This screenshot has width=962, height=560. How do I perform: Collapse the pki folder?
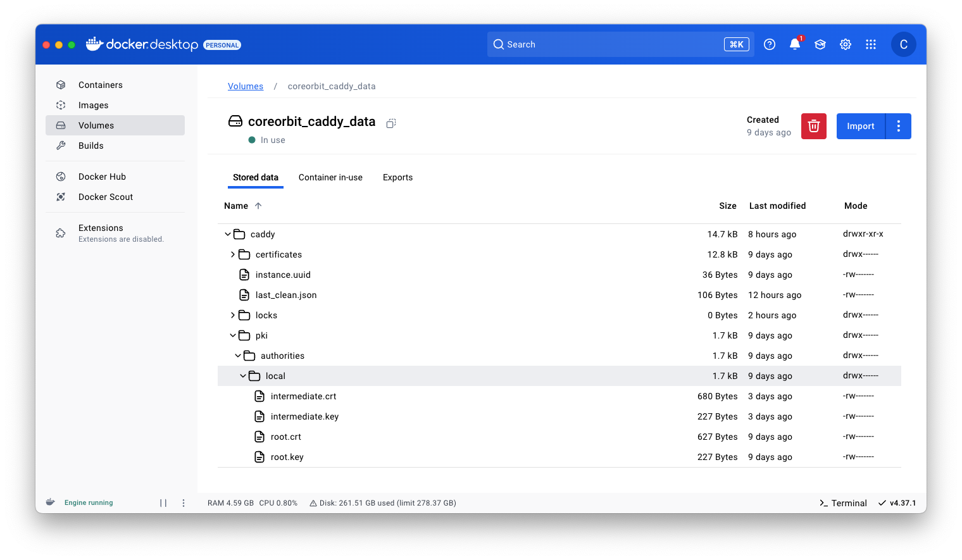(x=233, y=335)
